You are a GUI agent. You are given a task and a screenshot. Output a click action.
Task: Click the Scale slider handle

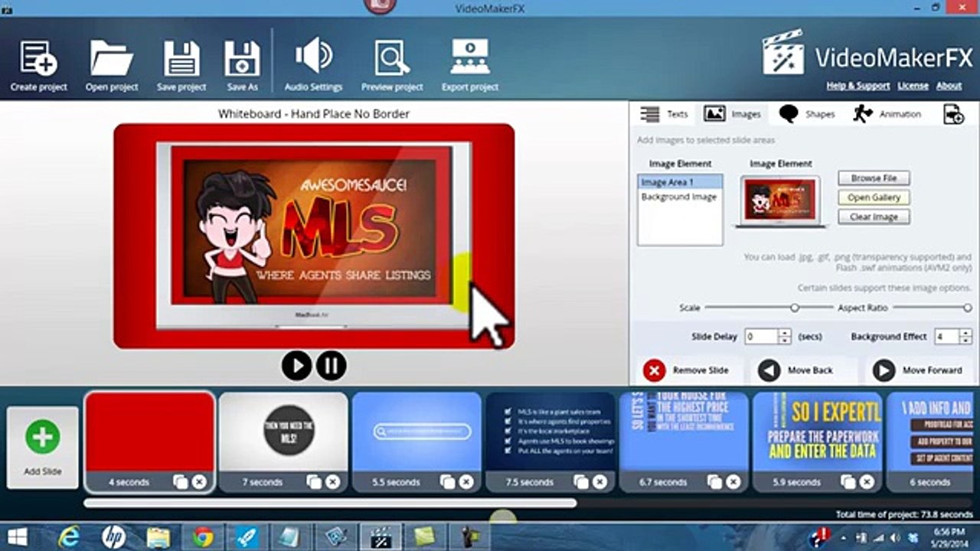click(x=795, y=308)
